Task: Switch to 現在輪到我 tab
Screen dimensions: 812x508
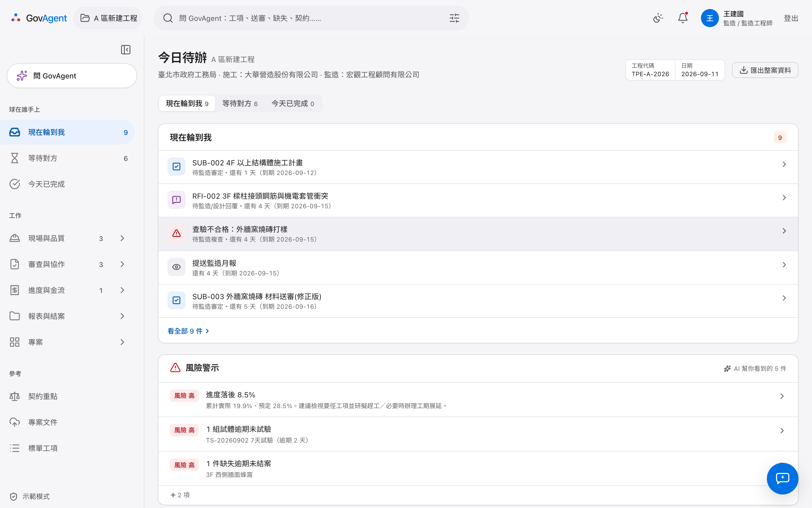Action: (187, 104)
